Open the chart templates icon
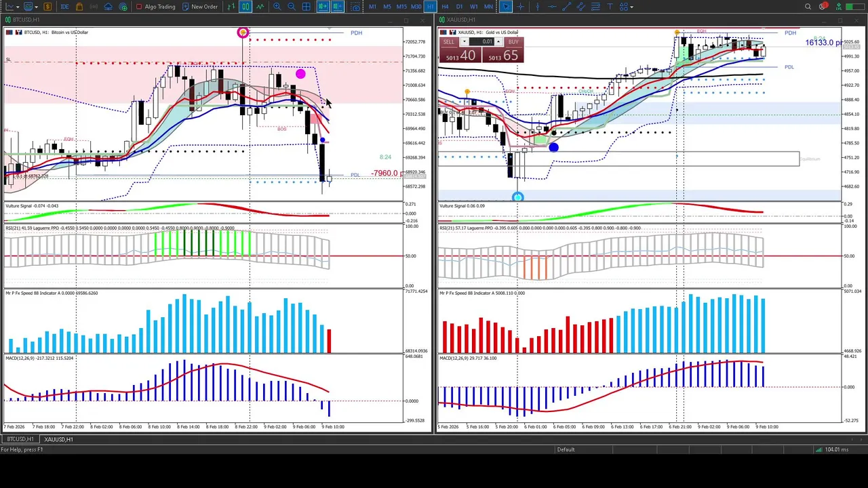868x488 pixels. coord(28,7)
